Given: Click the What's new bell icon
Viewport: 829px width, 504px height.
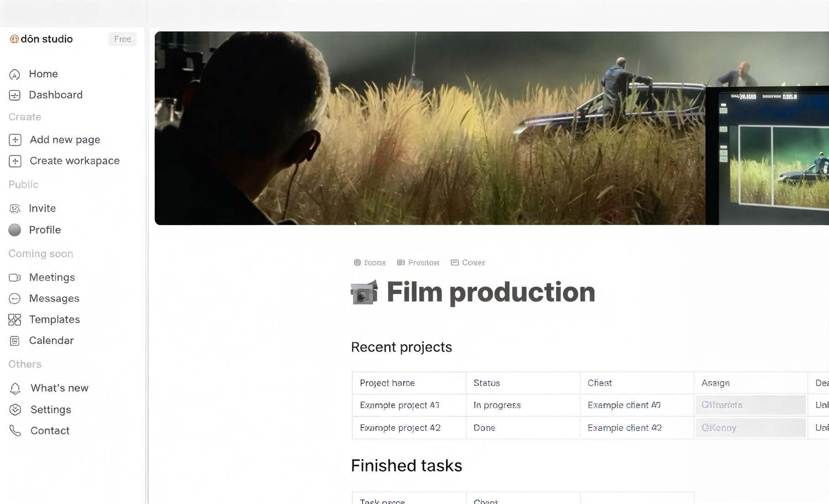Looking at the screenshot, I should (x=15, y=388).
